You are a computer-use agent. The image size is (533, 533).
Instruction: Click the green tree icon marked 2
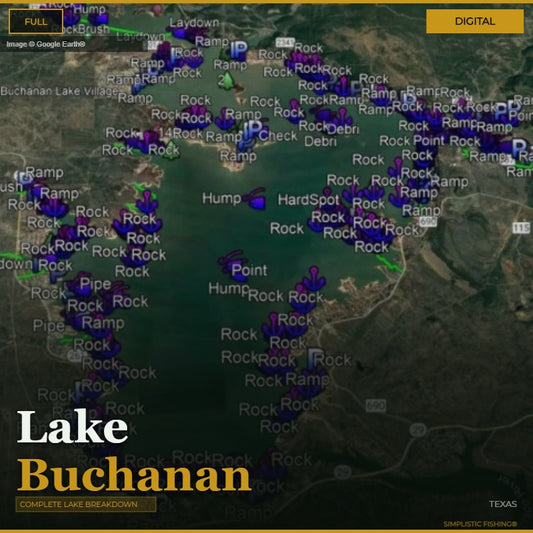point(226,81)
